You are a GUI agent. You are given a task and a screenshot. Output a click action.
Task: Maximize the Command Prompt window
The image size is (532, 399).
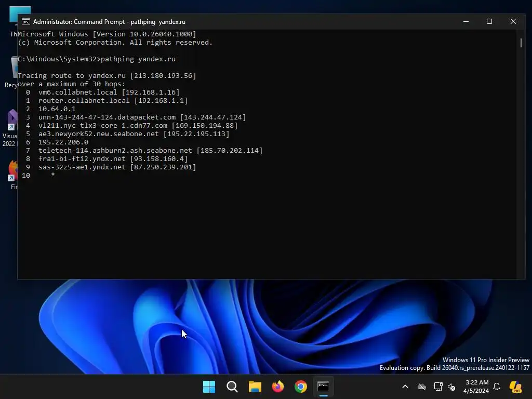click(489, 21)
